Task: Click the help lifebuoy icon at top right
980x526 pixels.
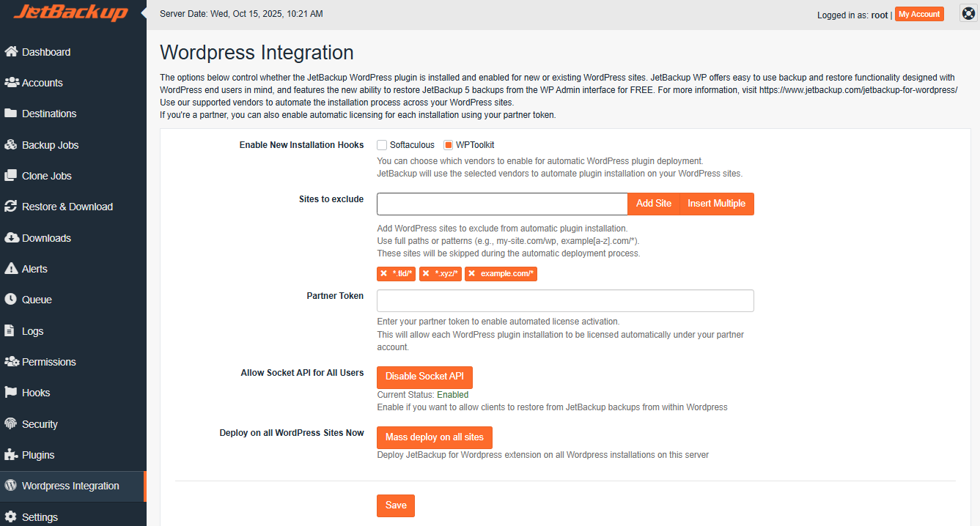Action: 968,14
